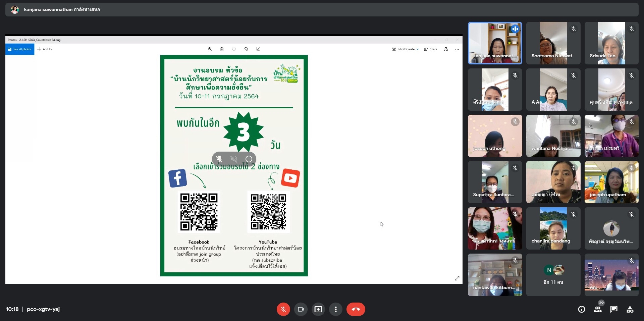Open the Add to menu in Photos

(45, 49)
